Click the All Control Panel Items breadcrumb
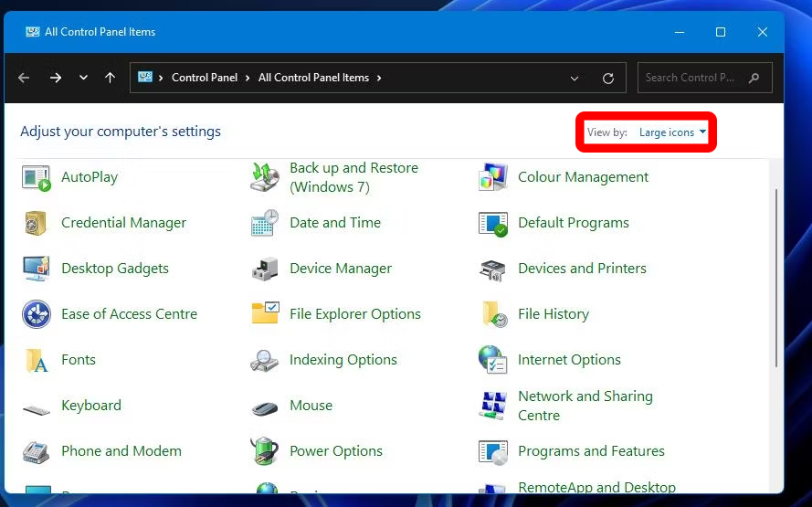Viewport: 812px width, 507px height. pyautogui.click(x=314, y=77)
